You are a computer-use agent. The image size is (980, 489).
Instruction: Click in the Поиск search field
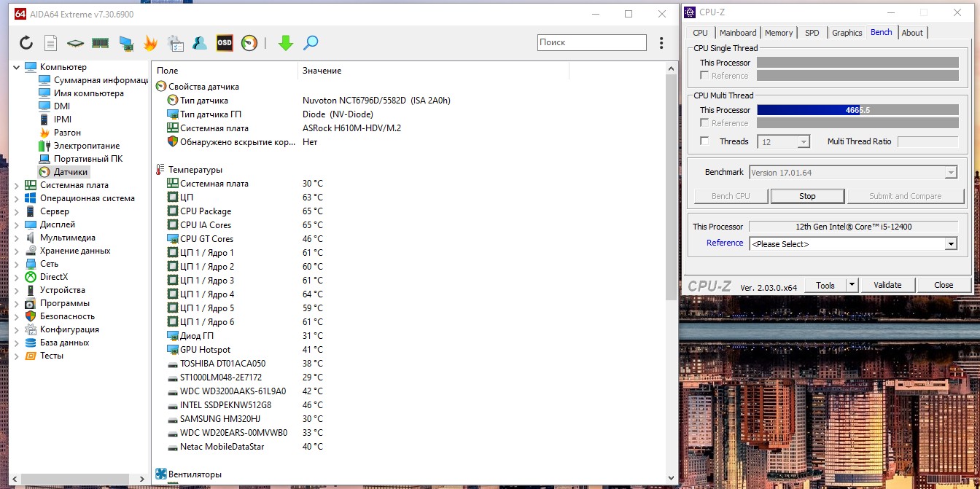coord(591,43)
